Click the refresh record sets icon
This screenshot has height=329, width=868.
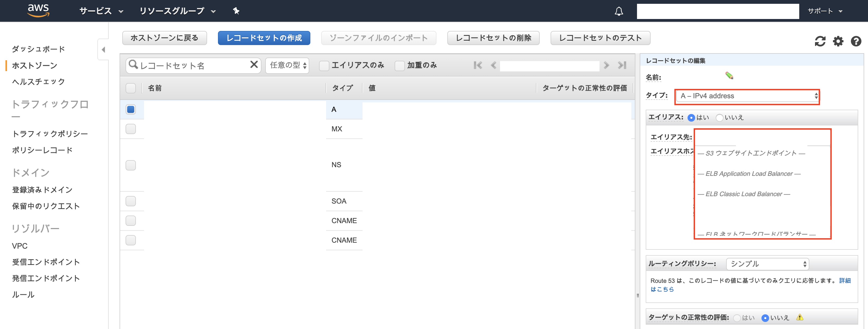[x=820, y=41]
